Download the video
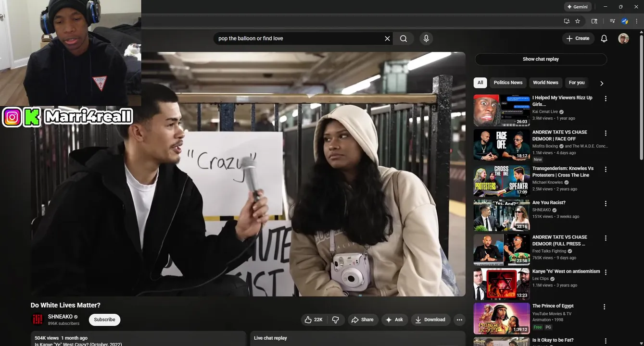This screenshot has width=644, height=346. click(430, 320)
